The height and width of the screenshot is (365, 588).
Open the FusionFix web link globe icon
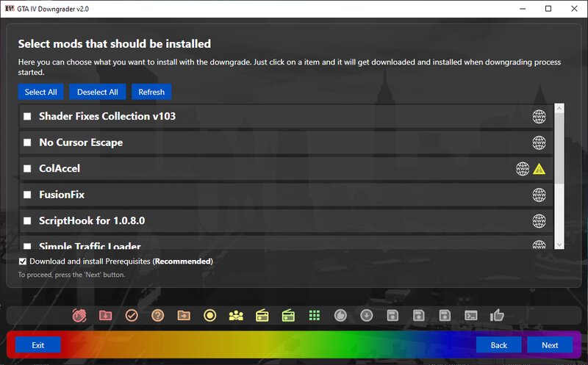tap(539, 195)
